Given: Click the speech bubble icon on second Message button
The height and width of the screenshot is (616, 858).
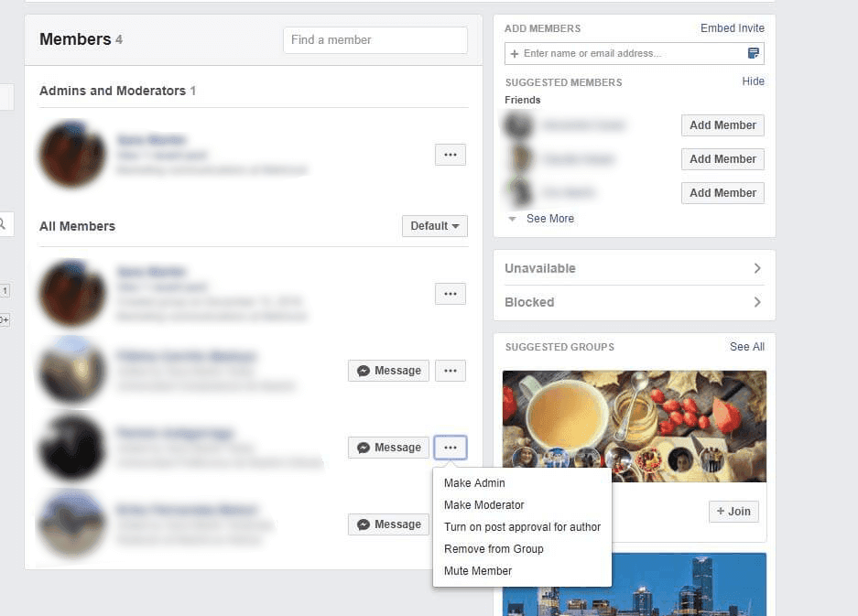Looking at the screenshot, I should coord(364,447).
